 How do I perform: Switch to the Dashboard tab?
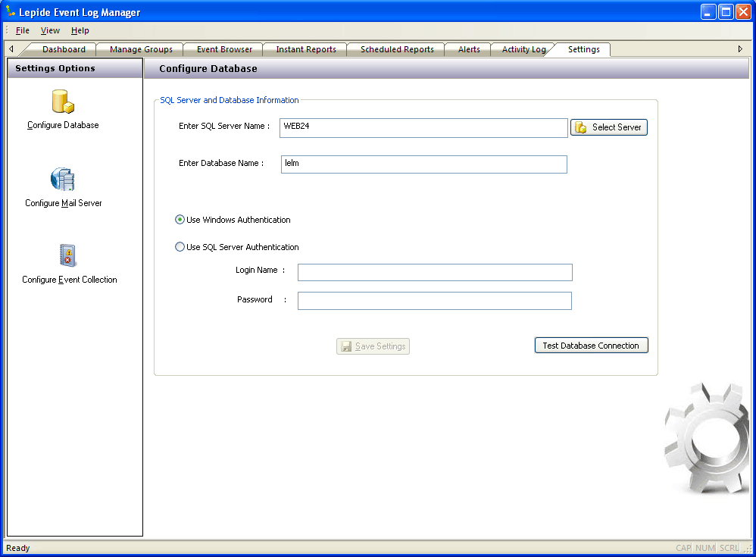(64, 49)
